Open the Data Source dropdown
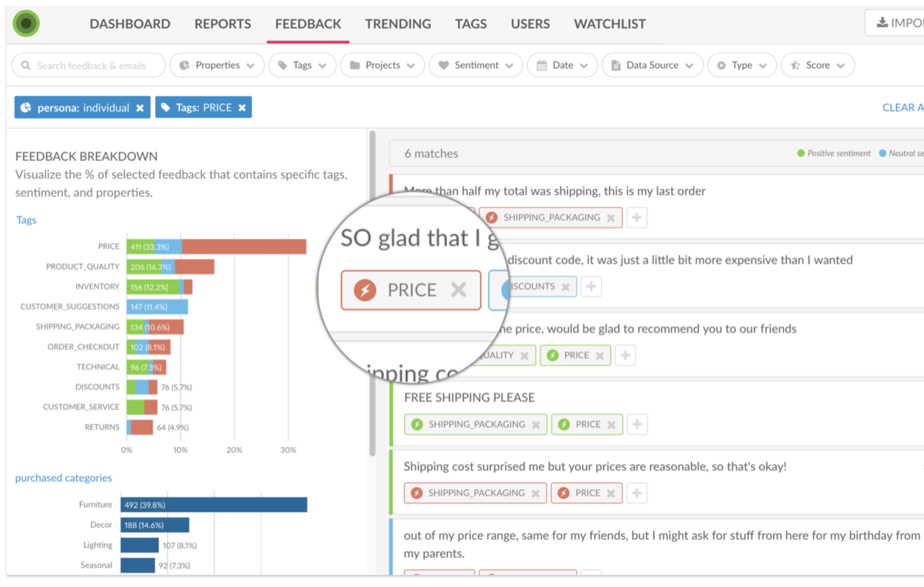924x587 pixels. click(x=652, y=65)
